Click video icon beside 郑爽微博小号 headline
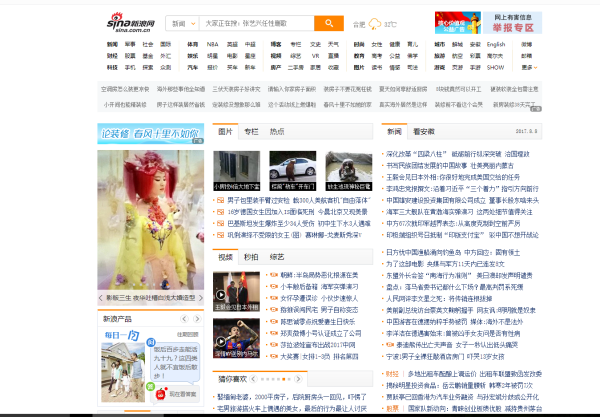 tap(274, 333)
